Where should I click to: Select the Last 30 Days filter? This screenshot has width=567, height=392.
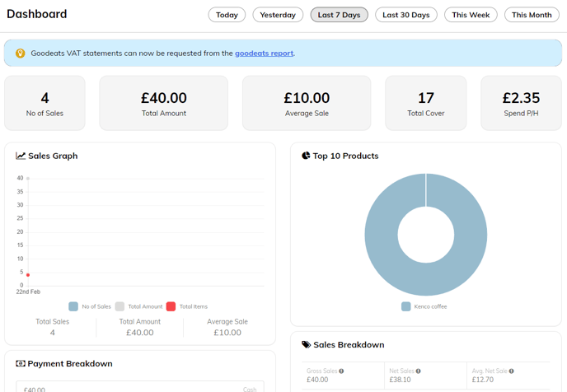[406, 15]
